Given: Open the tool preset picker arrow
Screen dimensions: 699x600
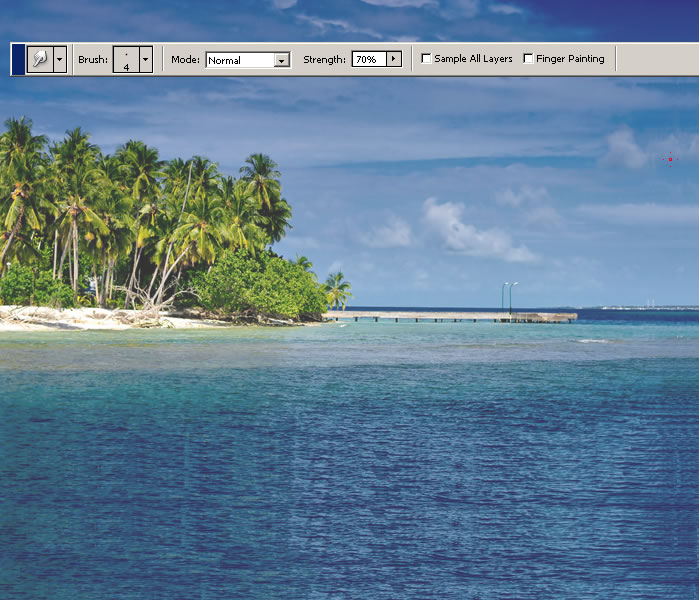Looking at the screenshot, I should click(60, 59).
